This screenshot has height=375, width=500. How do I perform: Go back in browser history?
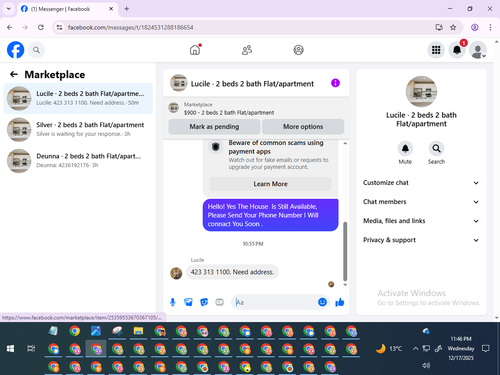click(x=10, y=27)
